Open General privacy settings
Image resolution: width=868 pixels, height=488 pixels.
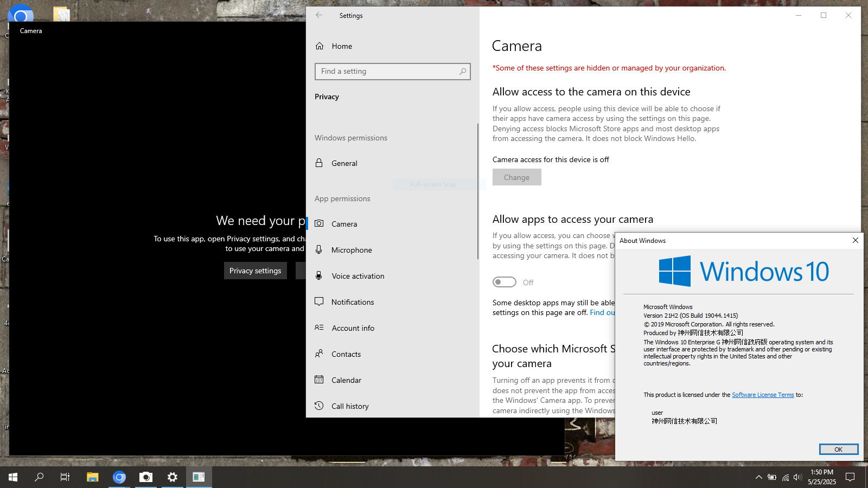click(x=393, y=163)
